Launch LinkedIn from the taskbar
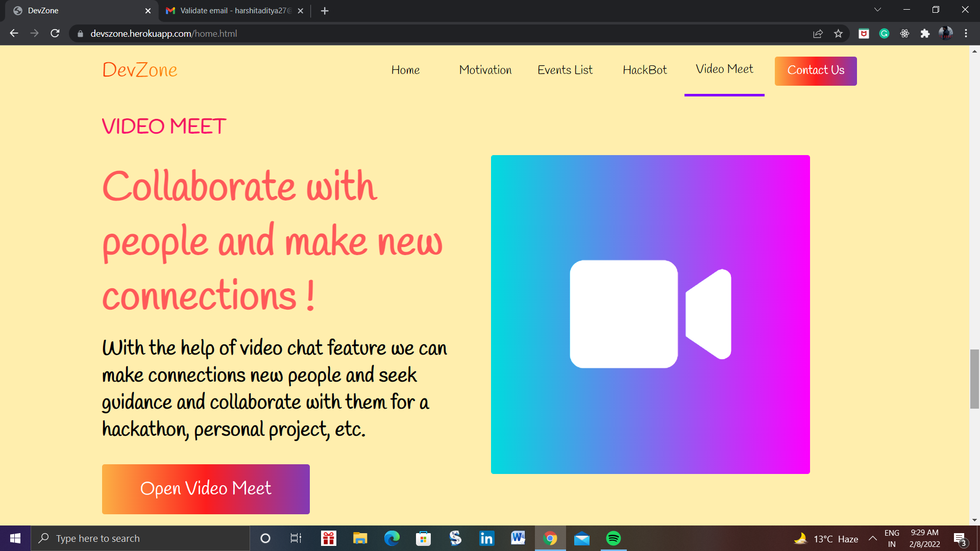Viewport: 980px width, 551px height. click(486, 538)
